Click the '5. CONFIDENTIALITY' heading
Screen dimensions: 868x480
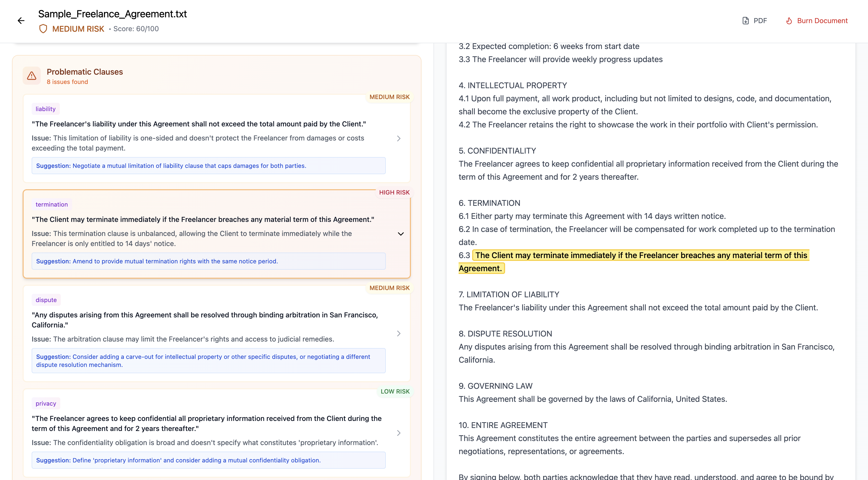coord(497,151)
